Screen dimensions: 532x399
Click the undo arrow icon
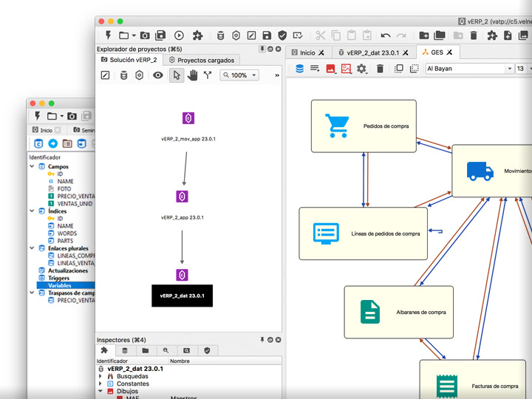386,35
